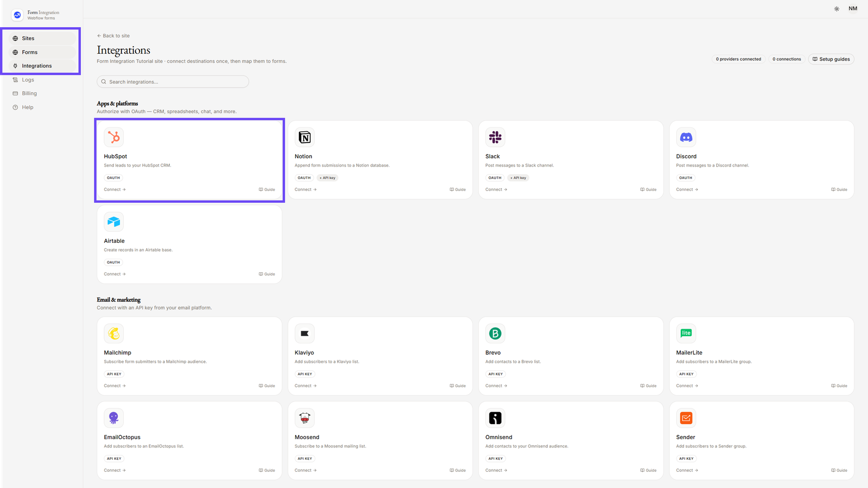Open the Guide for Airtable
This screenshot has width=868, height=488.
[267, 274]
